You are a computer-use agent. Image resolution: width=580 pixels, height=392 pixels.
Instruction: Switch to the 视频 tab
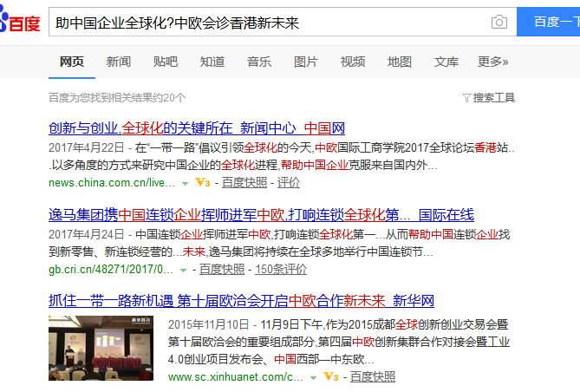[353, 62]
